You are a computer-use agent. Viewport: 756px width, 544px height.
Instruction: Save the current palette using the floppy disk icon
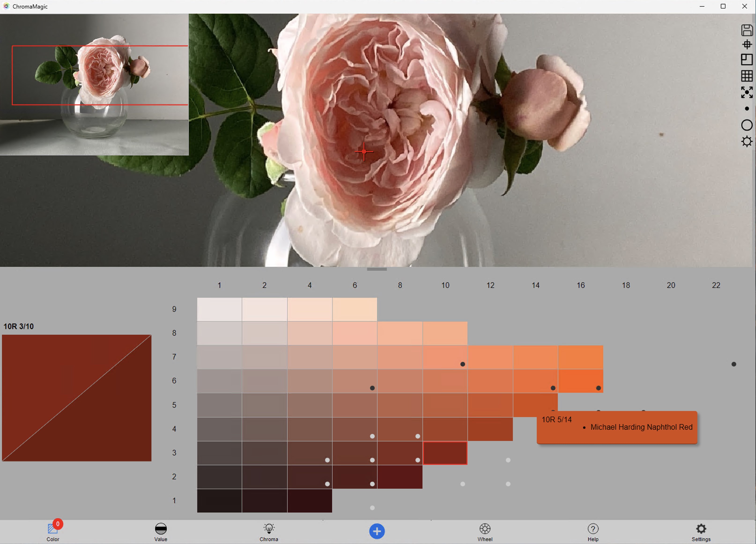click(747, 30)
